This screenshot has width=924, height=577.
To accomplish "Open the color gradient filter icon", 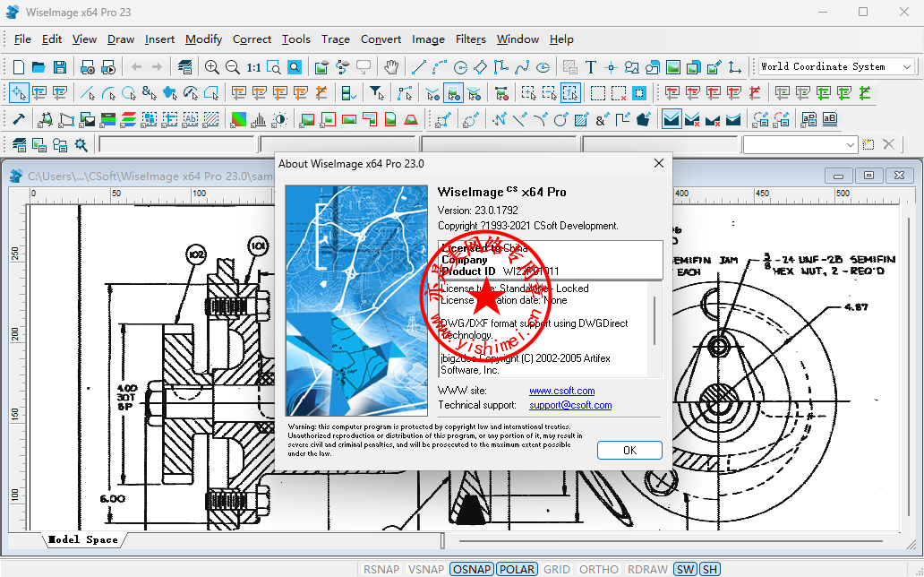I will click(x=239, y=120).
